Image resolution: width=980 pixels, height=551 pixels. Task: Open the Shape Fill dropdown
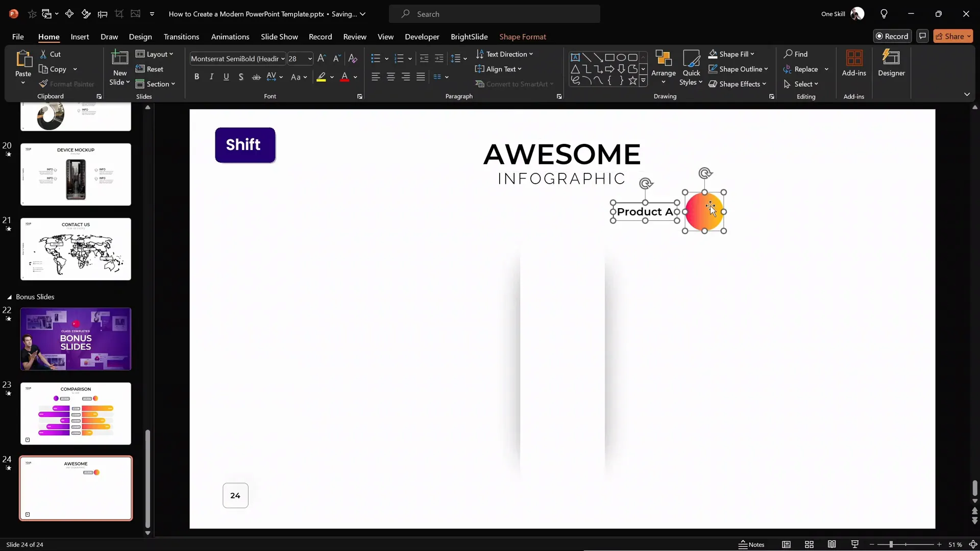(x=752, y=54)
